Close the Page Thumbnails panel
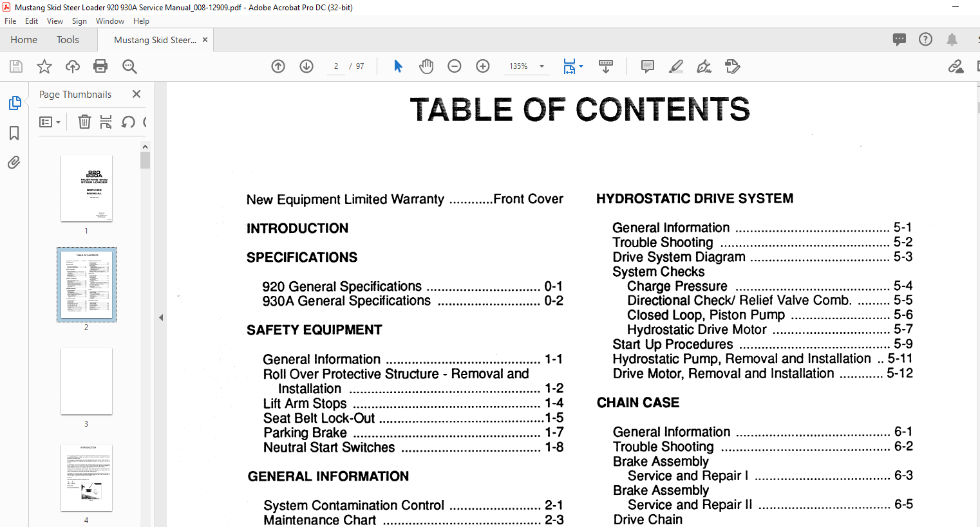 137,94
